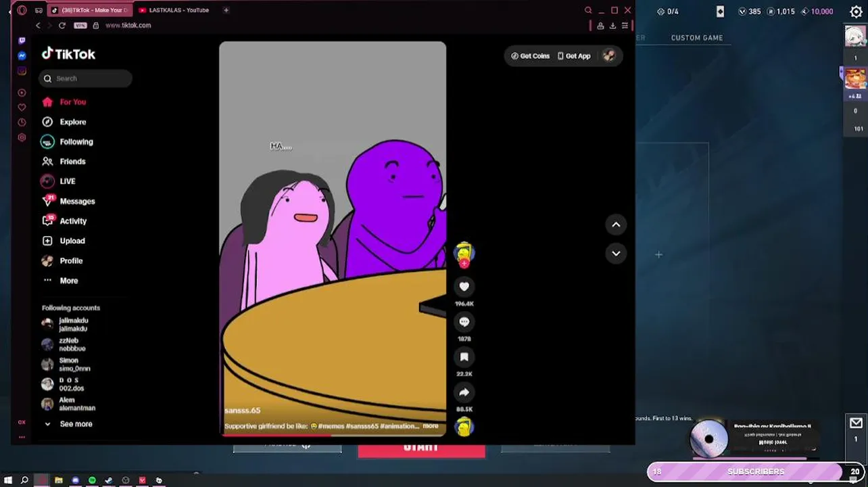
Task: Click the TikTok logo
Action: pos(68,54)
